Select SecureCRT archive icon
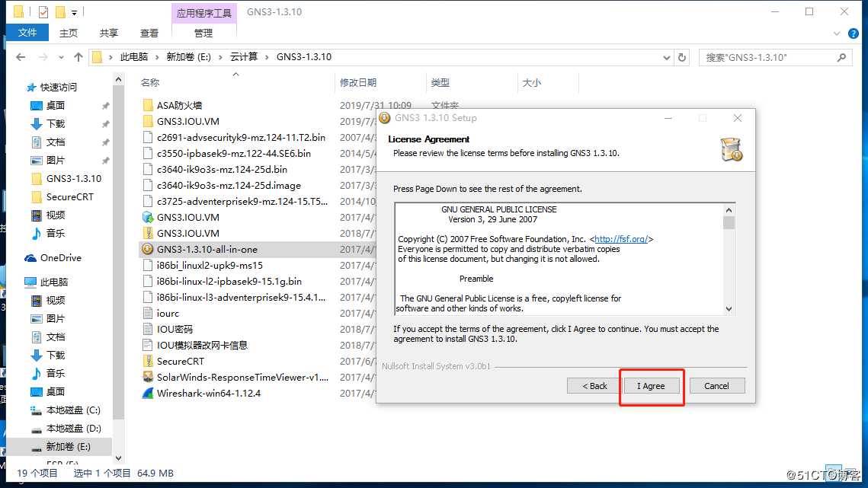The width and height of the screenshot is (868, 488). [x=148, y=362]
